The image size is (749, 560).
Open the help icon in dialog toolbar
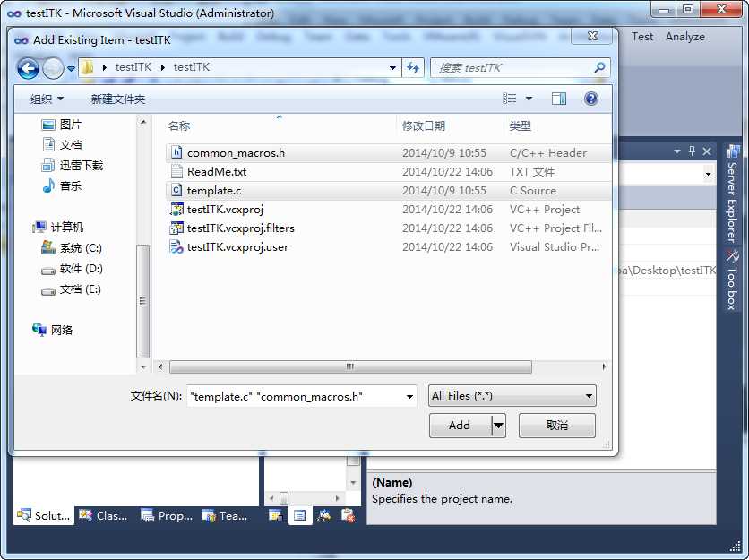tap(591, 99)
